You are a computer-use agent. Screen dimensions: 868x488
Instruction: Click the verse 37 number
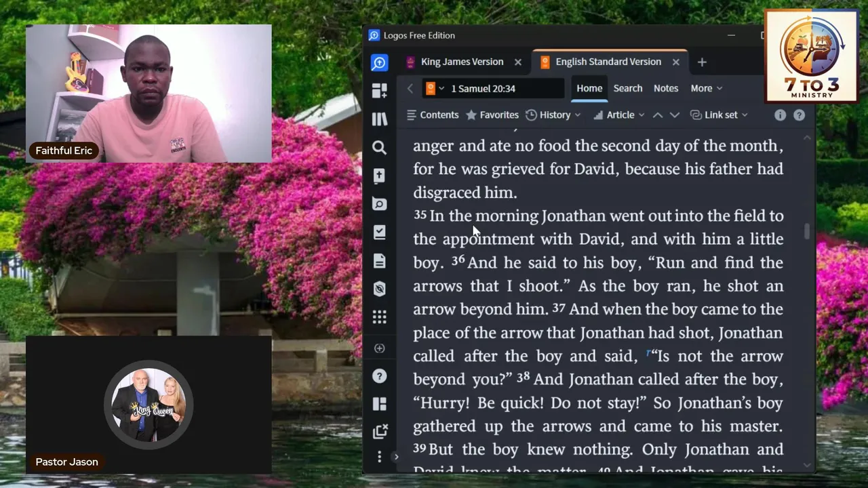[559, 308]
